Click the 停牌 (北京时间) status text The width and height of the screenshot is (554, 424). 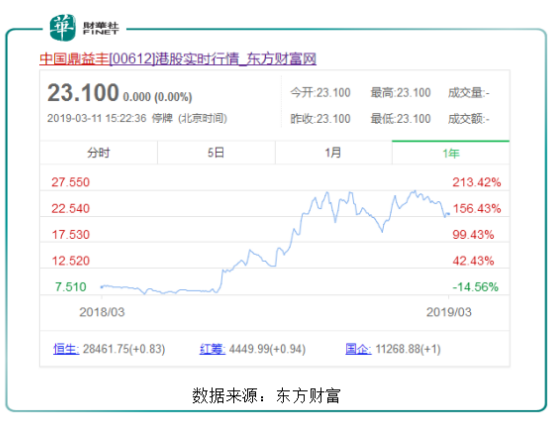189,118
